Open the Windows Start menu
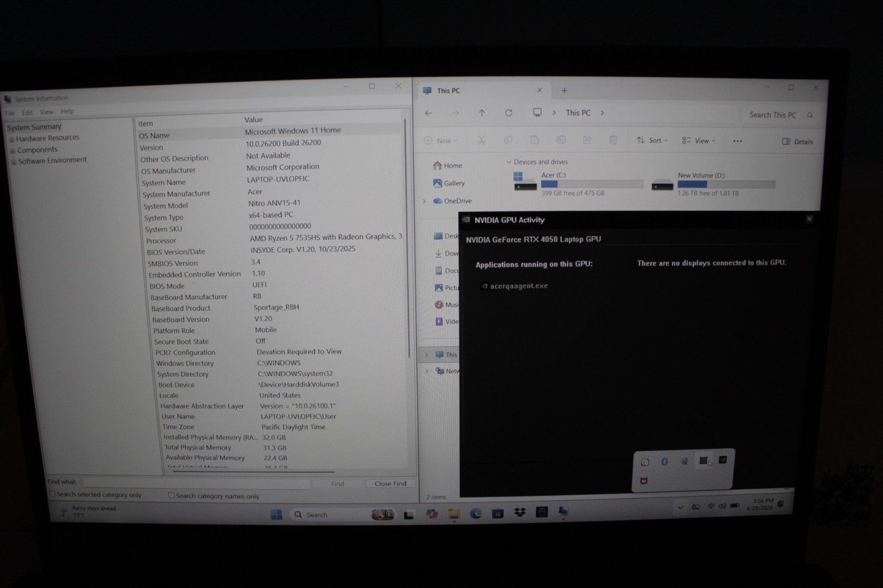This screenshot has width=883, height=588. point(276,515)
